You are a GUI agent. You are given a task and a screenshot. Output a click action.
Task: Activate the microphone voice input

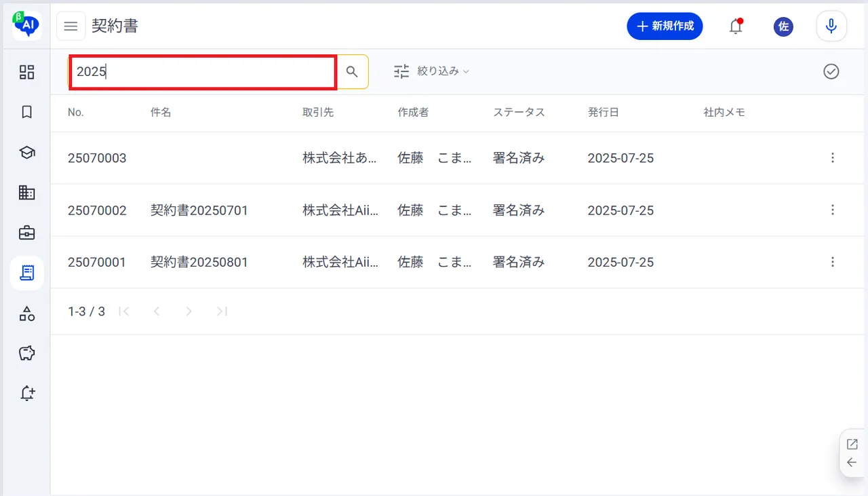point(831,26)
